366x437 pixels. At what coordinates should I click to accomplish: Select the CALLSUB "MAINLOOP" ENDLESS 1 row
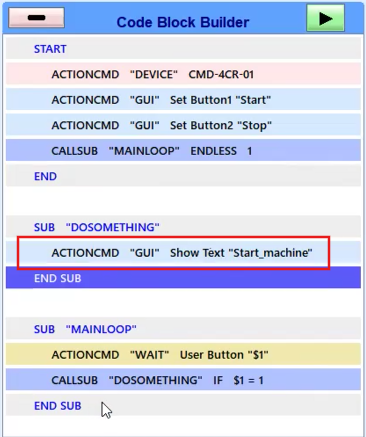[183, 151]
